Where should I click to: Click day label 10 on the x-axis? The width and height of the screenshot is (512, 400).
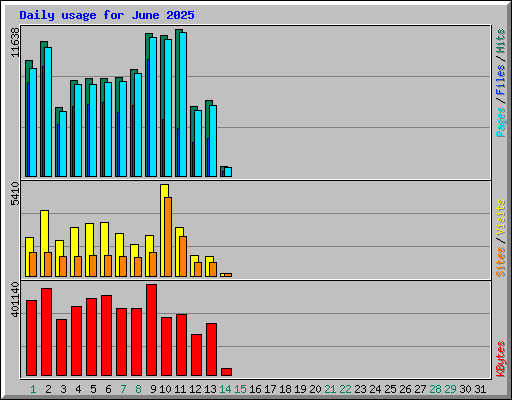click(x=165, y=389)
